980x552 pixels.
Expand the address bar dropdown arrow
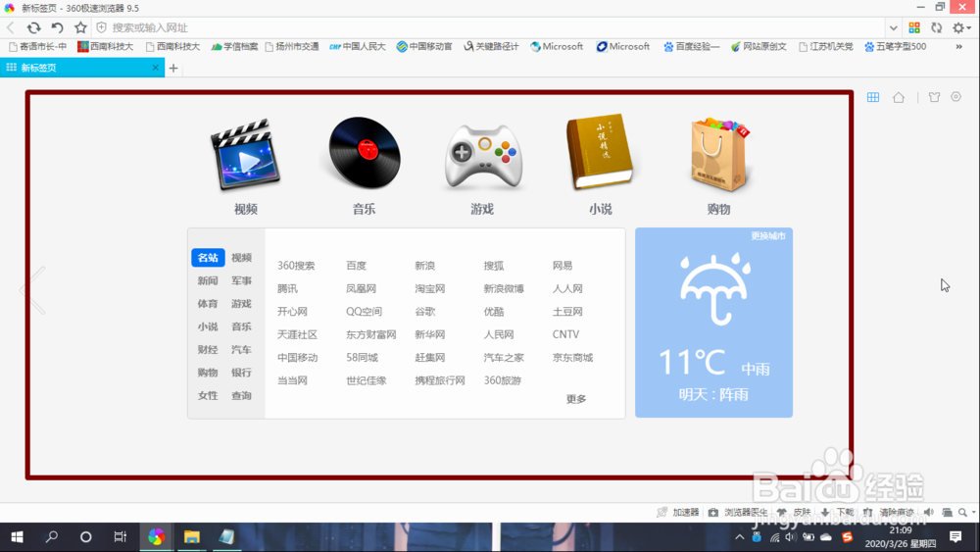pyautogui.click(x=893, y=27)
